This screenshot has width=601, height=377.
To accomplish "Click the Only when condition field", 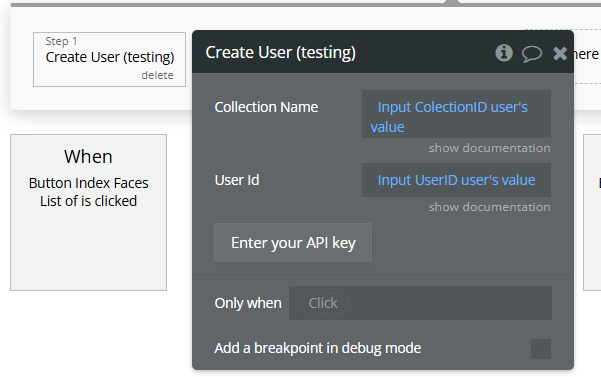I will coord(420,303).
